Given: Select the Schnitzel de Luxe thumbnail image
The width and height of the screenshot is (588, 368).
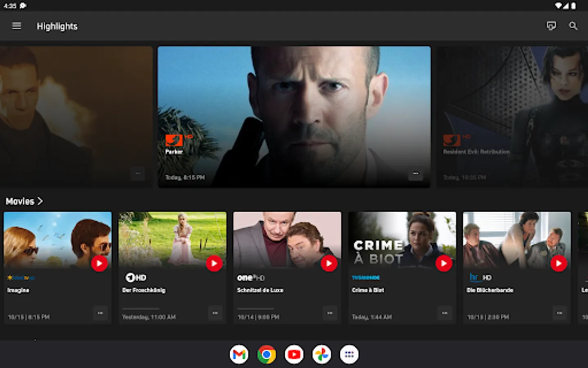Looking at the screenshot, I should tap(287, 240).
